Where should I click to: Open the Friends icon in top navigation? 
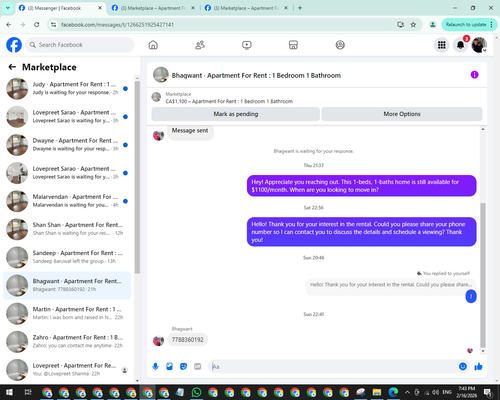click(200, 45)
